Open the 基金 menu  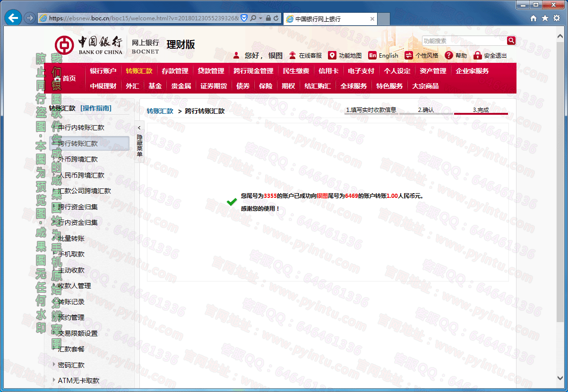pyautogui.click(x=155, y=86)
